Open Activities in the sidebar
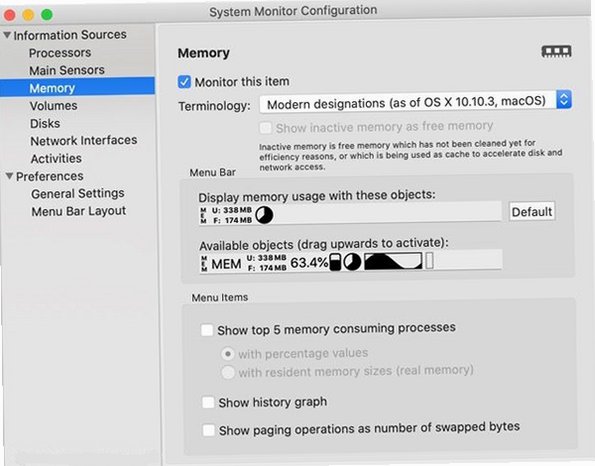This screenshot has height=466, width=595. click(x=56, y=158)
